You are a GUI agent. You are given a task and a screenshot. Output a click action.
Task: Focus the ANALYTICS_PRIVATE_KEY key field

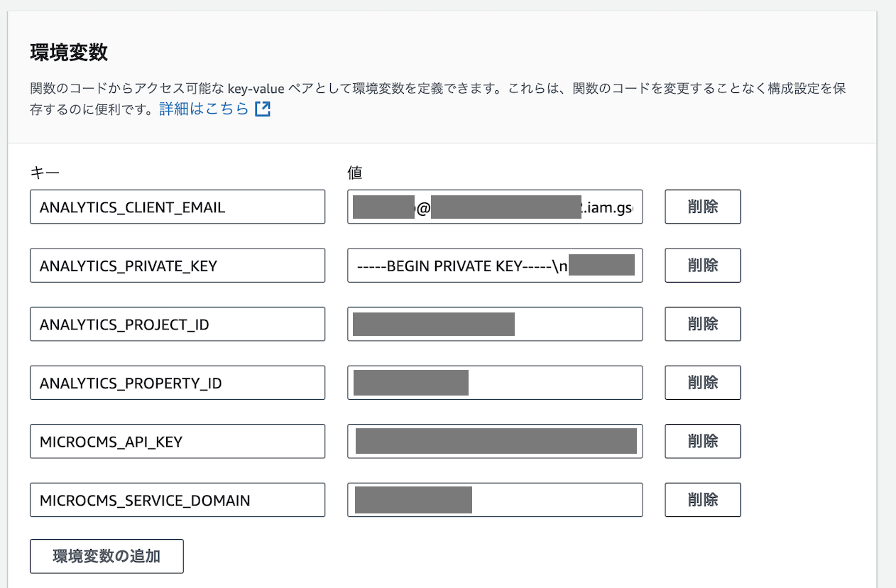177,266
